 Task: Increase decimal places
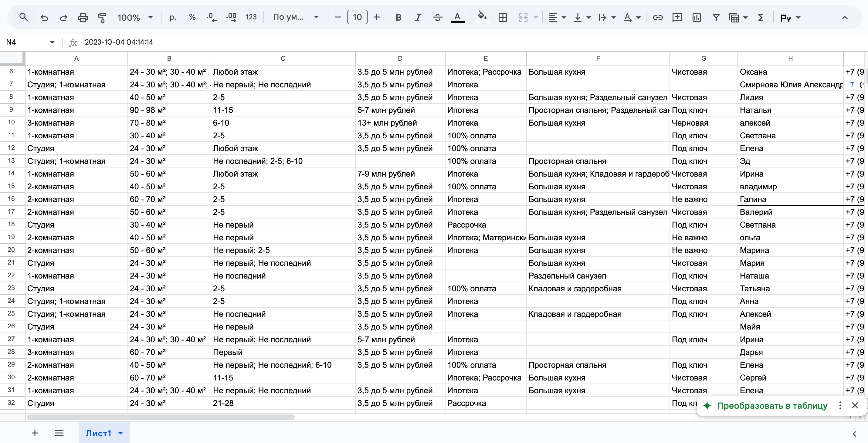click(x=232, y=17)
